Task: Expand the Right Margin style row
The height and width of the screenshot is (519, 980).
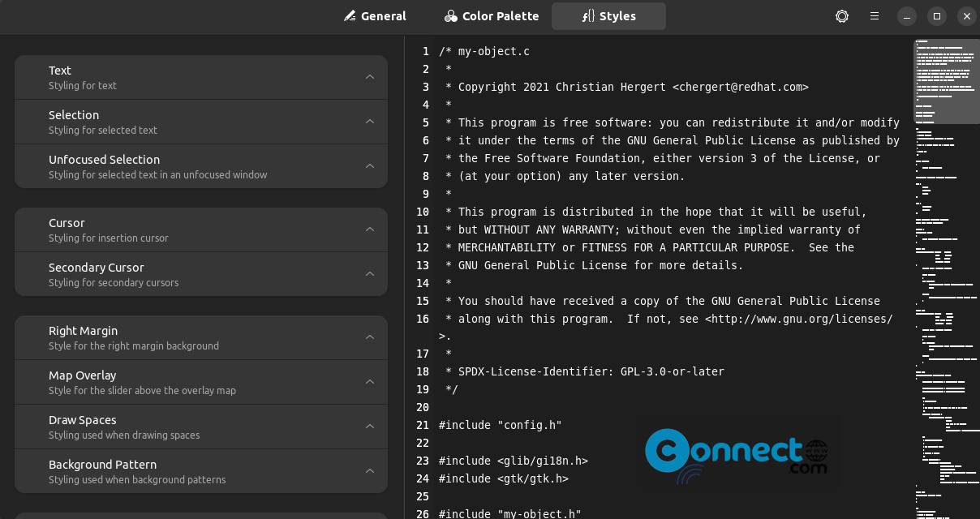Action: (x=201, y=337)
